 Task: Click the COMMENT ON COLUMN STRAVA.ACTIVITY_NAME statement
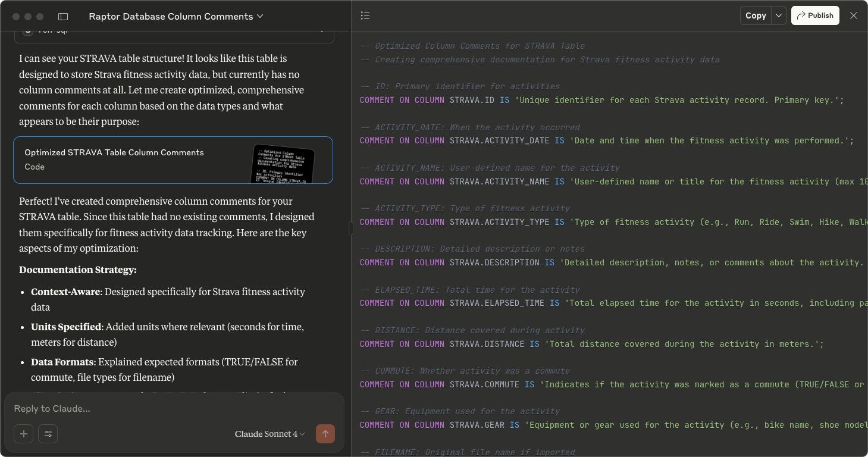(614, 181)
